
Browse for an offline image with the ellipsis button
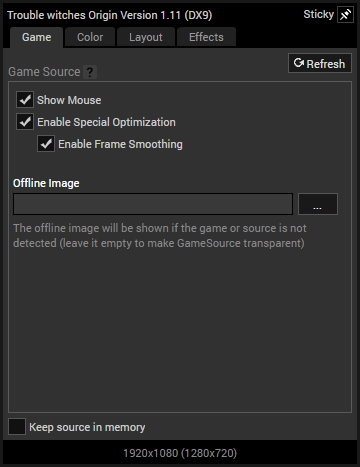pos(318,204)
